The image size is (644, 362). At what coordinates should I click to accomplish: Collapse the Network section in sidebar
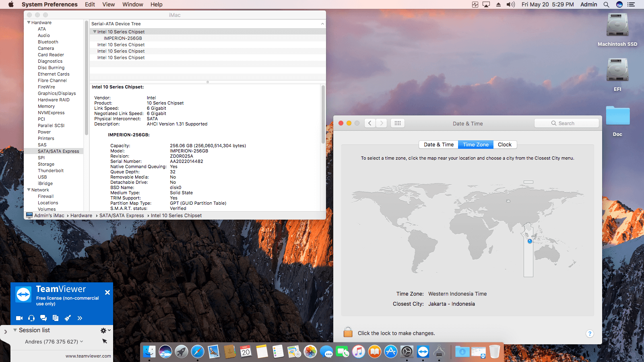point(29,190)
